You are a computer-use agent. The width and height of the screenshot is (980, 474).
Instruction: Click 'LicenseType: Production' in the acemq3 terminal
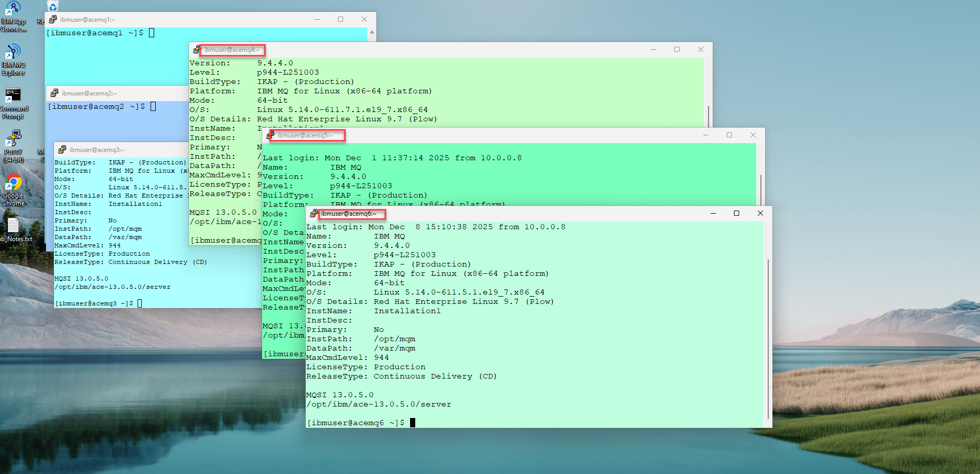point(102,254)
